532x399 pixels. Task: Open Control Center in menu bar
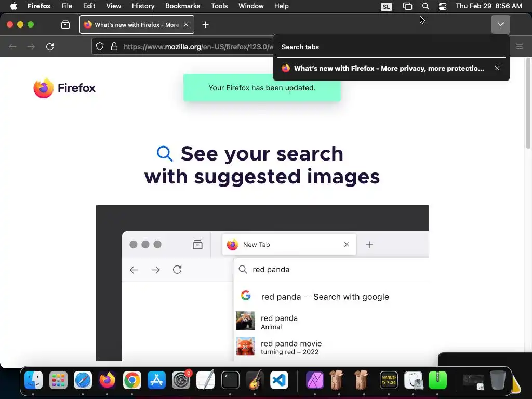(443, 6)
